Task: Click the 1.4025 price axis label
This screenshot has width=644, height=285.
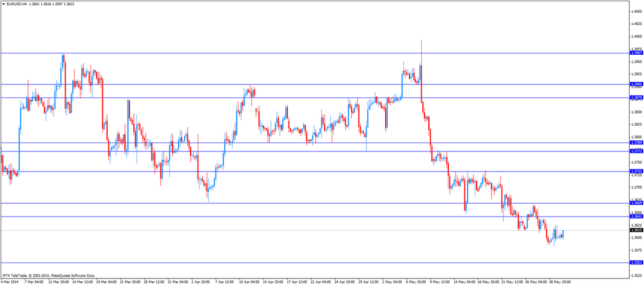Action: pos(637,24)
